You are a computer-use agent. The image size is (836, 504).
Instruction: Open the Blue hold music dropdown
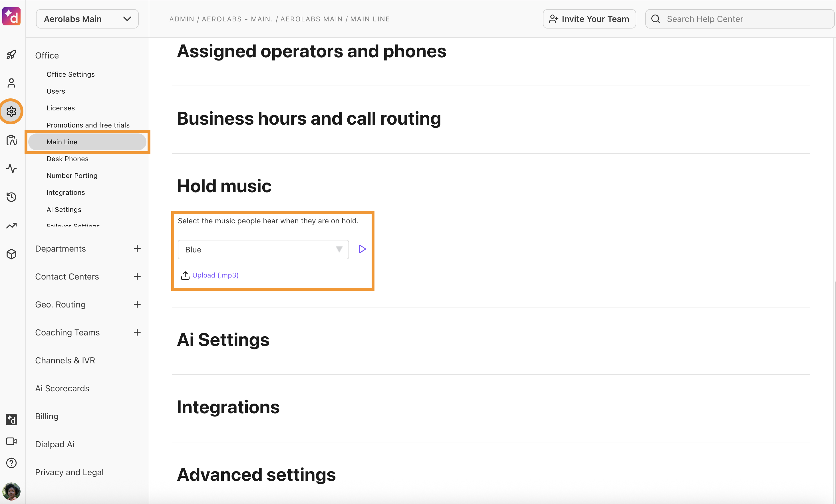263,250
